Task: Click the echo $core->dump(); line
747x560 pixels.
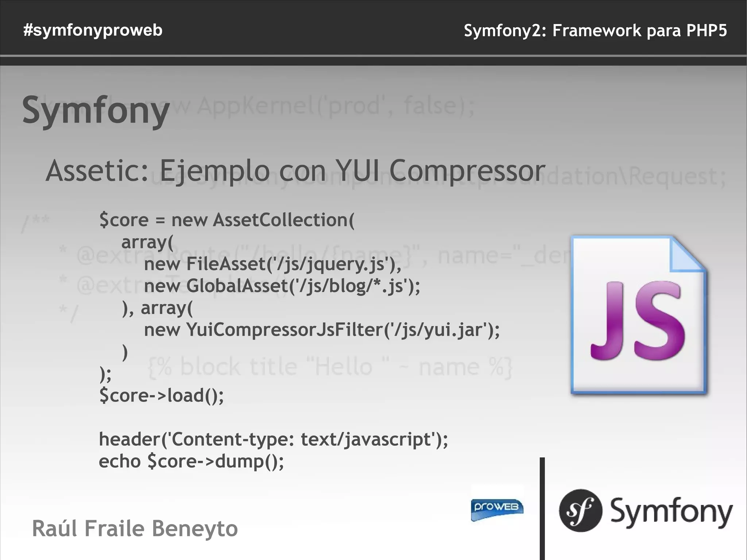Action: pos(191,461)
